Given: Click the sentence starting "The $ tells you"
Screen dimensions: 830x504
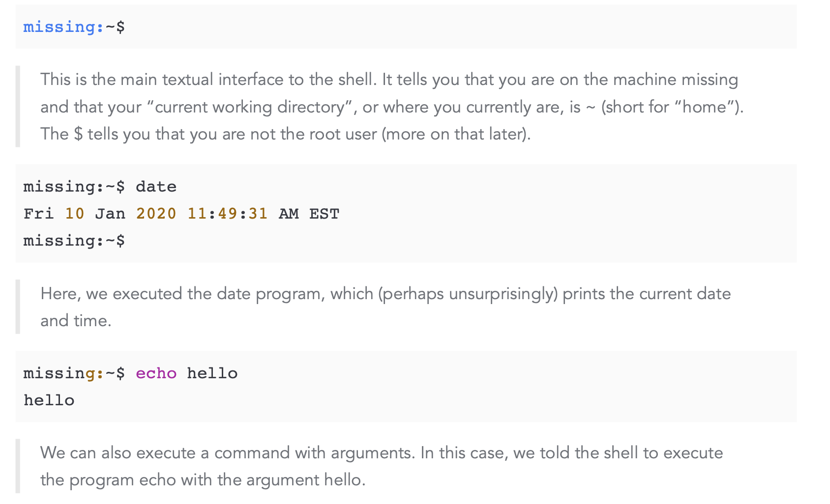Looking at the screenshot, I should [286, 134].
